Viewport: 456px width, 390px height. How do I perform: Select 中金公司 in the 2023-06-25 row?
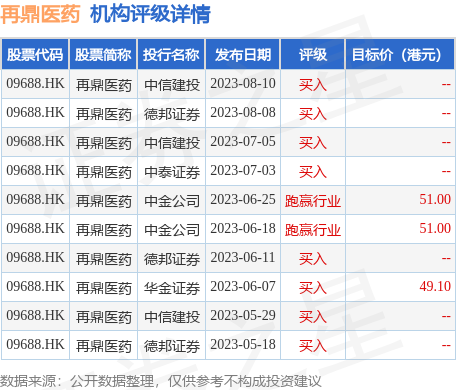pyautogui.click(x=172, y=201)
